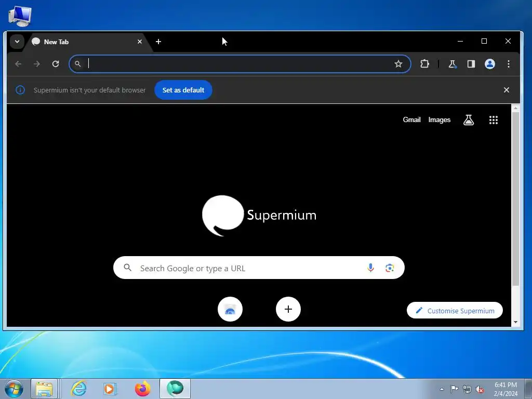Open the Windows Start menu
Screen dimensions: 532x399
point(14,389)
